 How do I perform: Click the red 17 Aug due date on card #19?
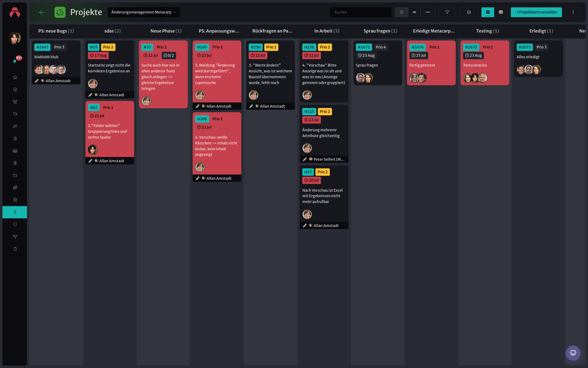pyautogui.click(x=98, y=56)
